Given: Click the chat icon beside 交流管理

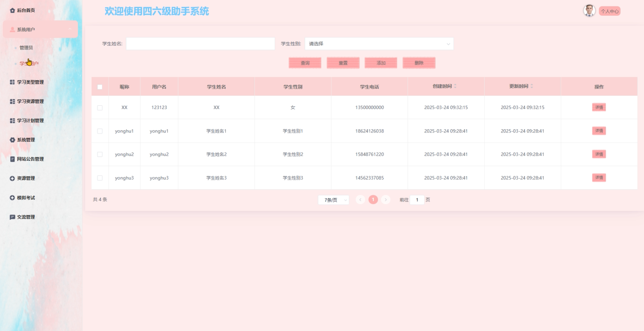Looking at the screenshot, I should [x=12, y=217].
